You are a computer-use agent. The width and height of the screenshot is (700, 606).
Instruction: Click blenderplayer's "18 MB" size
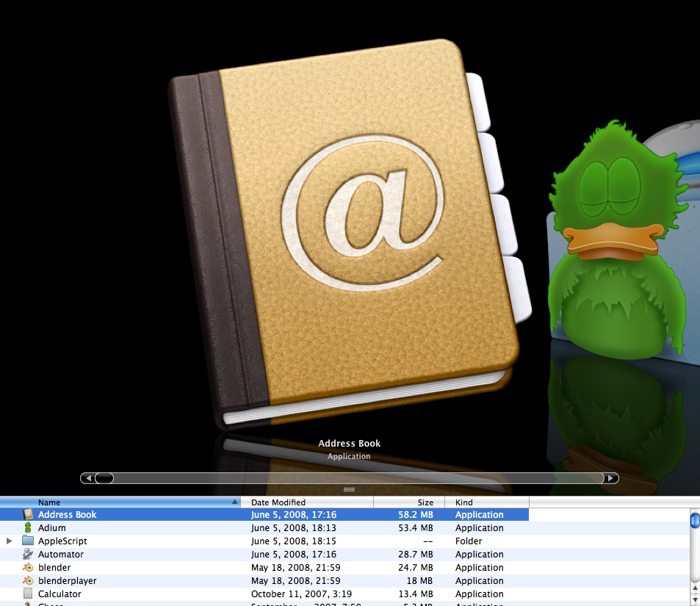coord(419,580)
